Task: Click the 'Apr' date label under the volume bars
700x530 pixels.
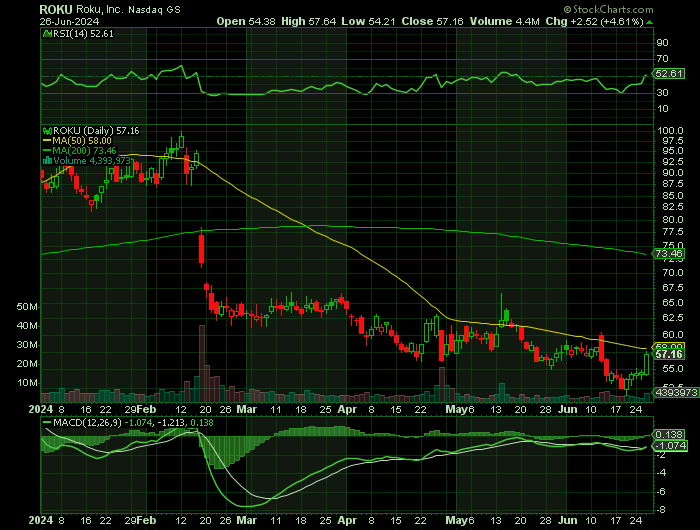Action: pos(347,409)
